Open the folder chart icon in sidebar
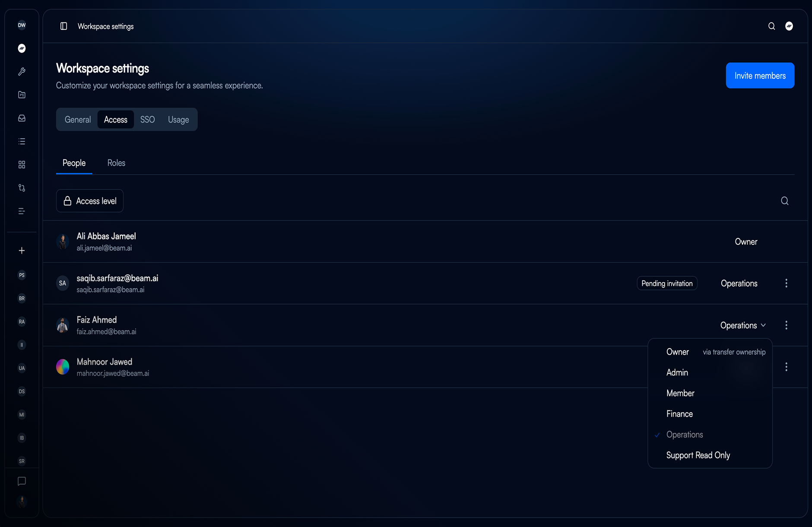This screenshot has height=527, width=812. pos(22,95)
